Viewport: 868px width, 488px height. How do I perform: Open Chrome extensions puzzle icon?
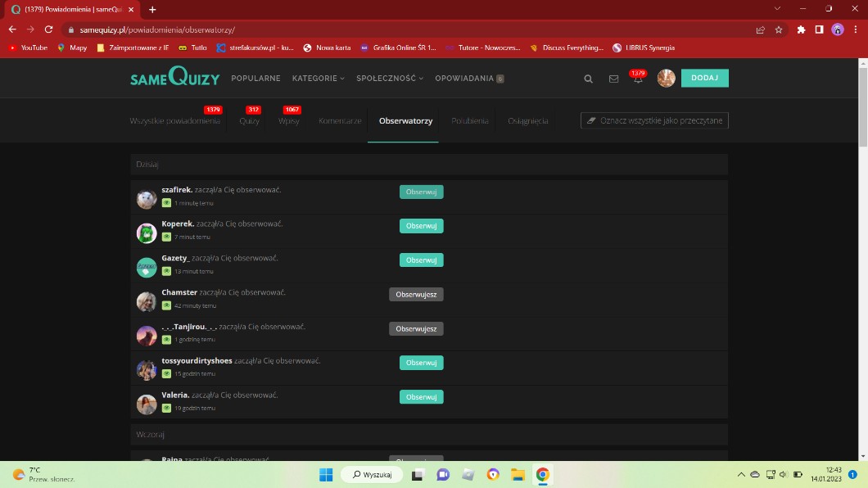(801, 29)
